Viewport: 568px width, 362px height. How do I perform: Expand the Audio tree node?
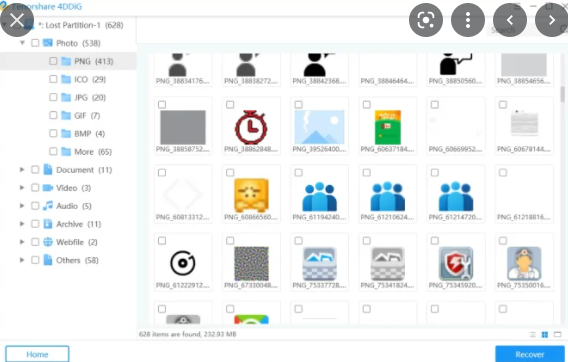(22, 206)
